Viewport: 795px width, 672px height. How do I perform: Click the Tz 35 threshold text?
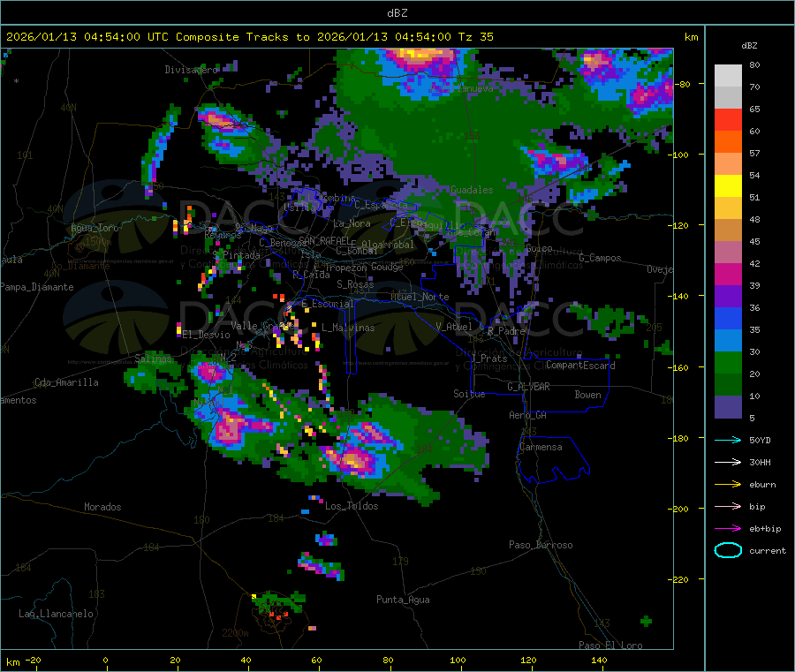coord(475,37)
